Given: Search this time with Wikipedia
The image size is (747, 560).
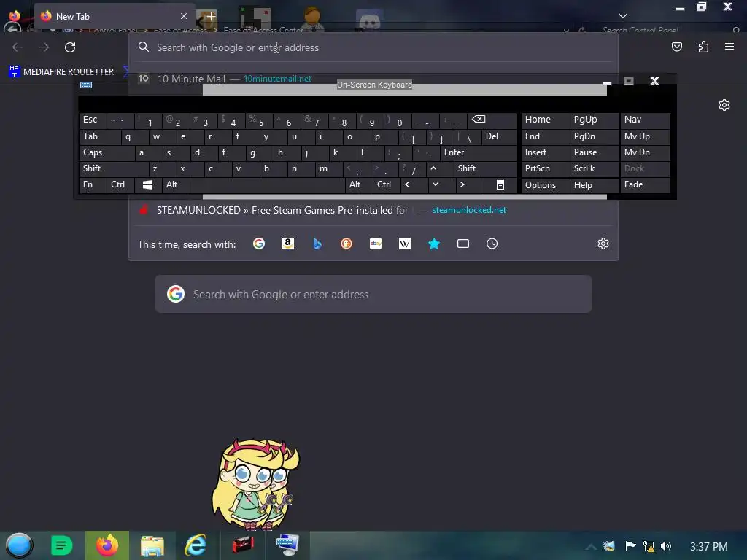Looking at the screenshot, I should pyautogui.click(x=404, y=244).
